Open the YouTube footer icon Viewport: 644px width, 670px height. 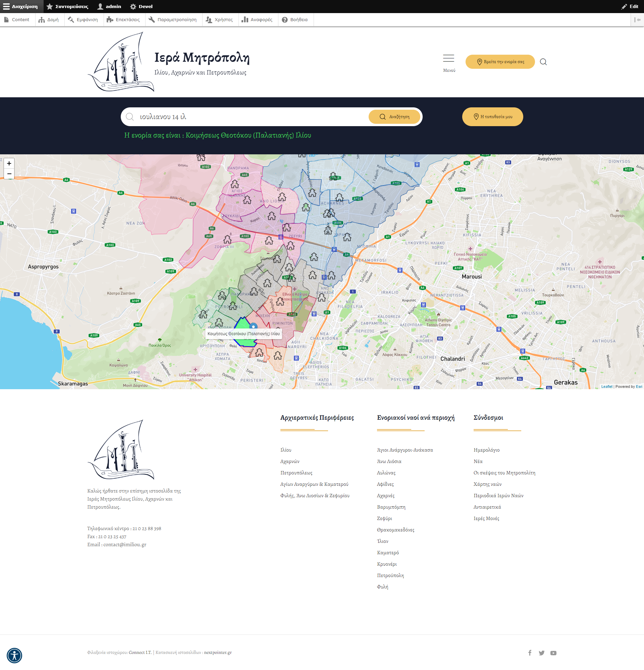coord(553,653)
